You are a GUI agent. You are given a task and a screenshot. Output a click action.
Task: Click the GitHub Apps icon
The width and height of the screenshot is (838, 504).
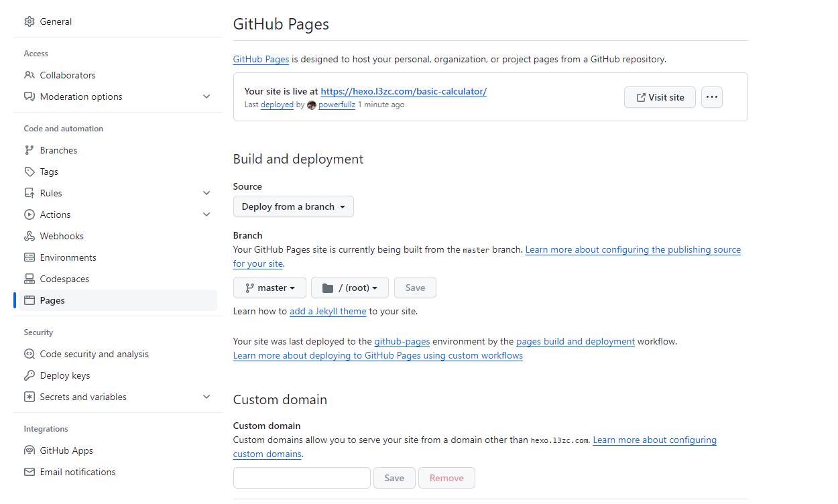29,450
